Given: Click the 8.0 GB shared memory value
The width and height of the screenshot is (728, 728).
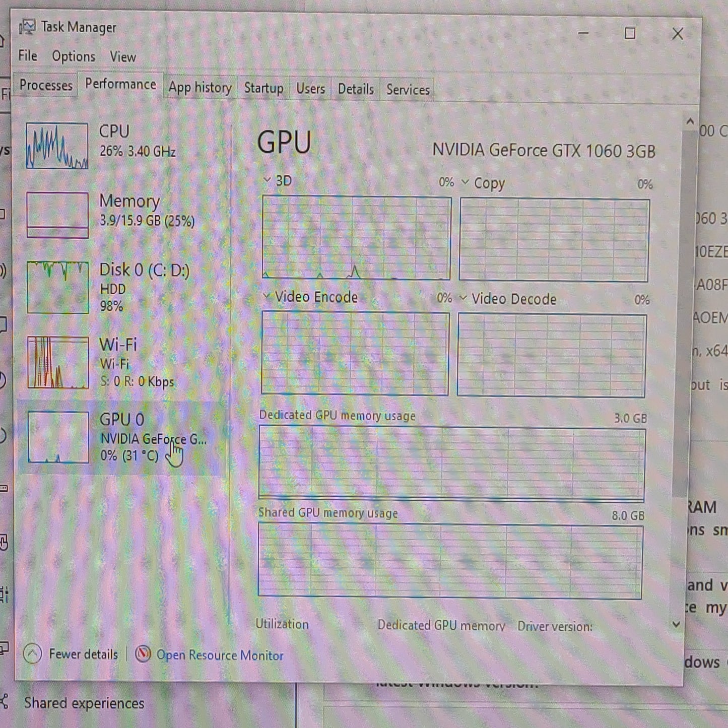Looking at the screenshot, I should (x=628, y=515).
